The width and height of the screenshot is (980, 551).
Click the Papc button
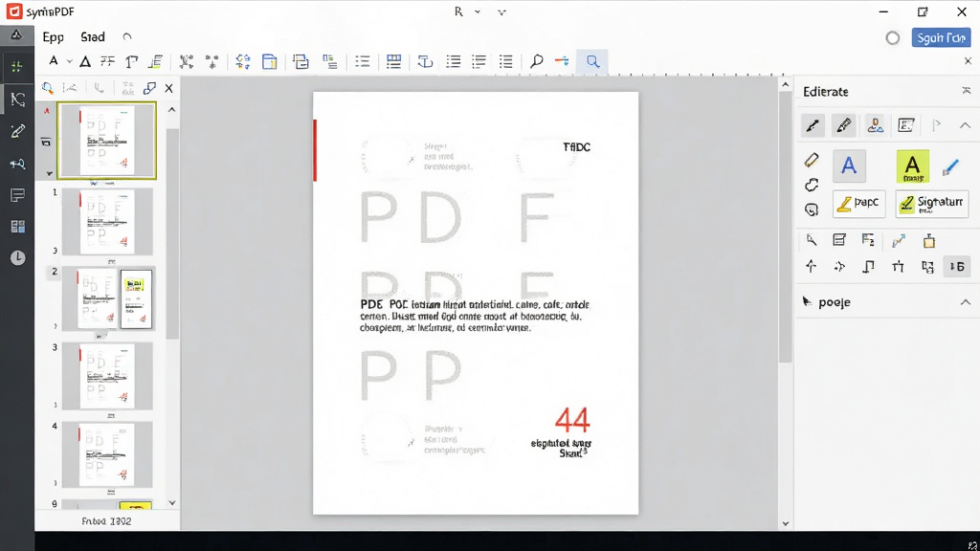[x=858, y=204]
